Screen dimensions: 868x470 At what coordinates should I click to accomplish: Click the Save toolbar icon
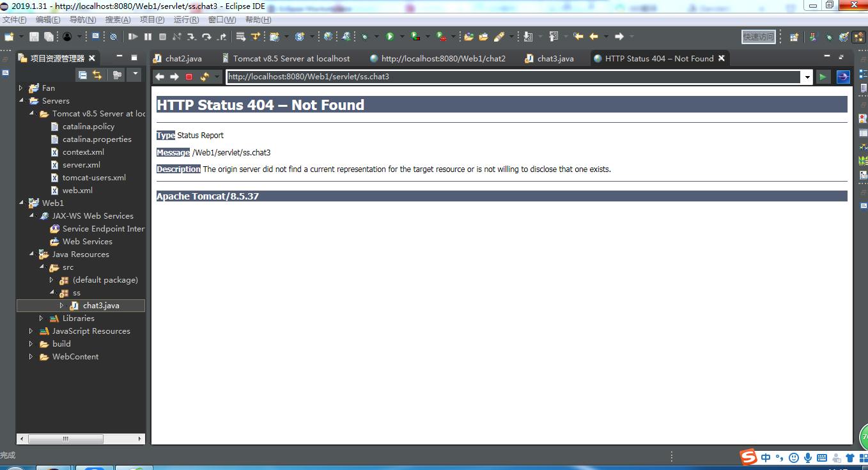(34, 36)
